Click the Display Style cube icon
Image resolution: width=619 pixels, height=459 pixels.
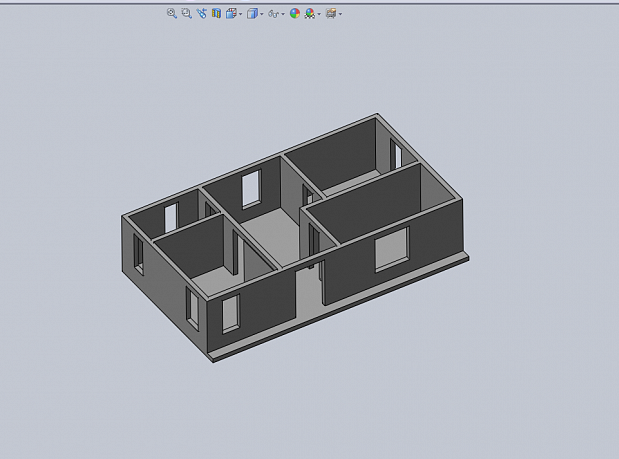[x=252, y=14]
